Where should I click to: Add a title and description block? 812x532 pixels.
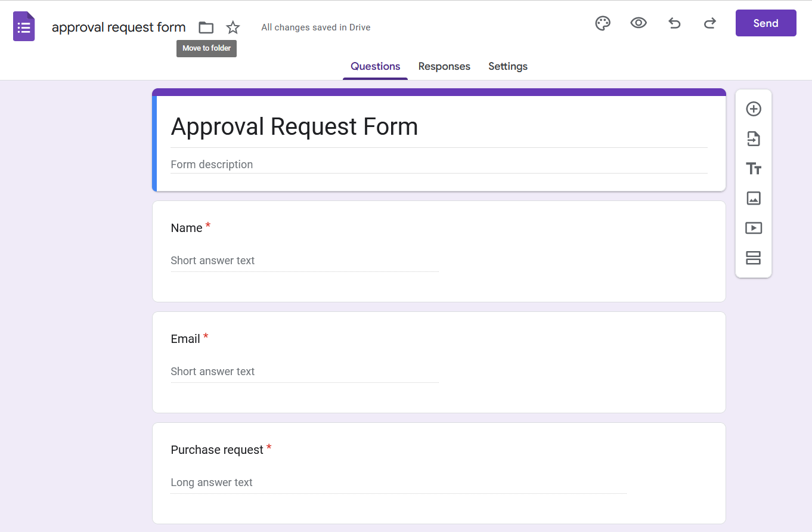point(754,169)
